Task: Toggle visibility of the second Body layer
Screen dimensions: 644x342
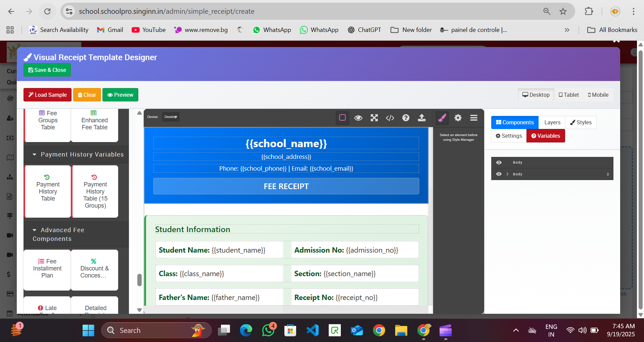Action: (x=499, y=174)
